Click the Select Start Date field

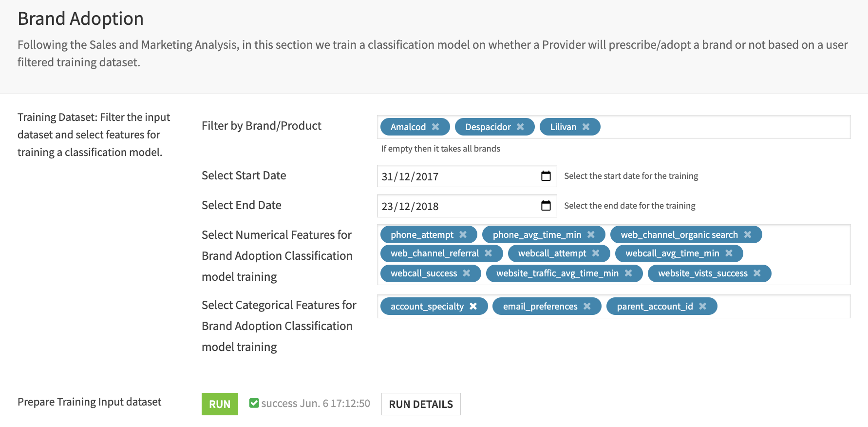[458, 176]
